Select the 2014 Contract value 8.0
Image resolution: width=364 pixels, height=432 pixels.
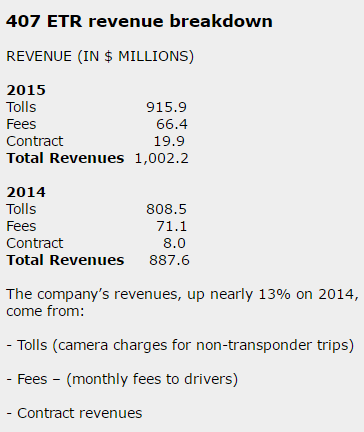point(174,243)
